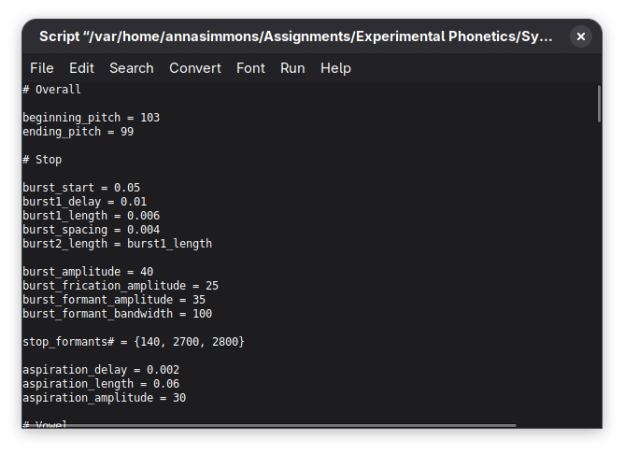Open the Convert menu
The image size is (624, 453).
pyautogui.click(x=195, y=68)
